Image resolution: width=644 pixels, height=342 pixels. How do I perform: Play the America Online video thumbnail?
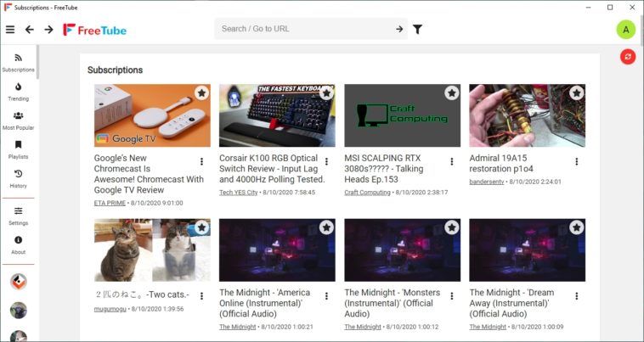pos(277,249)
